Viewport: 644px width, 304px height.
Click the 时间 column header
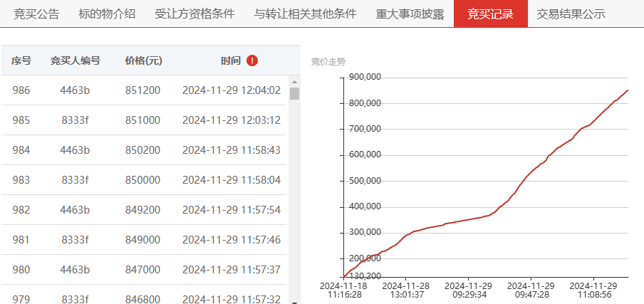[x=230, y=61]
